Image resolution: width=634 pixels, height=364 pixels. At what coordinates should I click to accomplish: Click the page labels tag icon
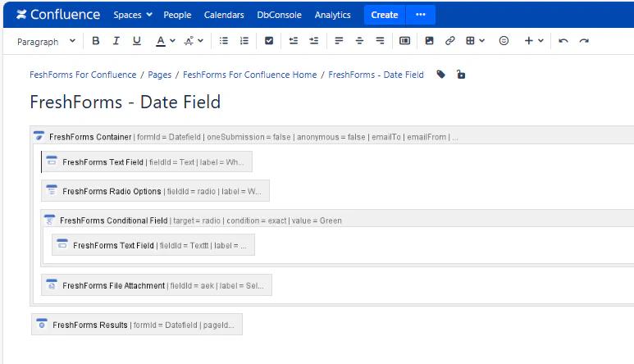[x=441, y=75]
